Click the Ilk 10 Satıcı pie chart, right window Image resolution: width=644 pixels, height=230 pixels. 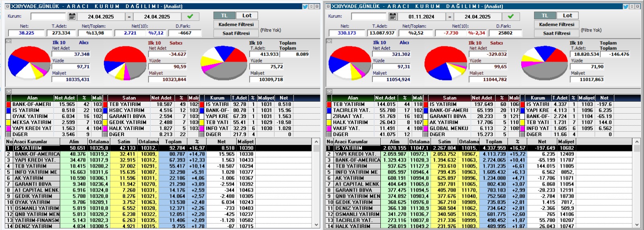446,63
